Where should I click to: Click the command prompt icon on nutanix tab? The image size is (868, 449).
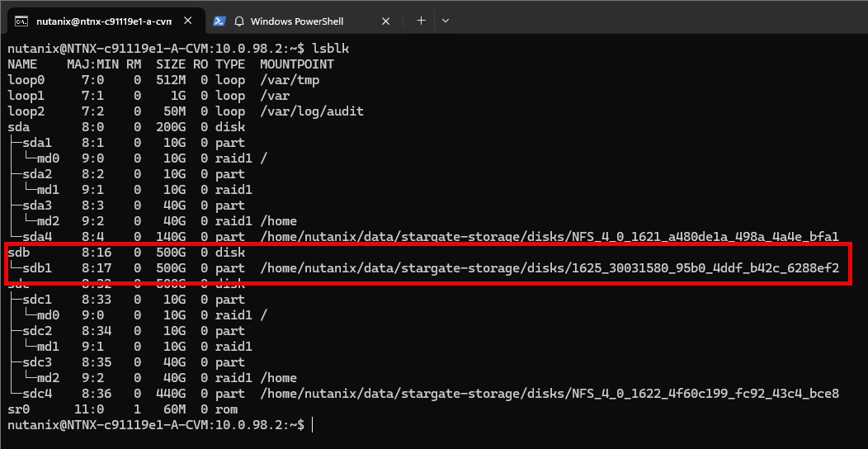pyautogui.click(x=21, y=21)
